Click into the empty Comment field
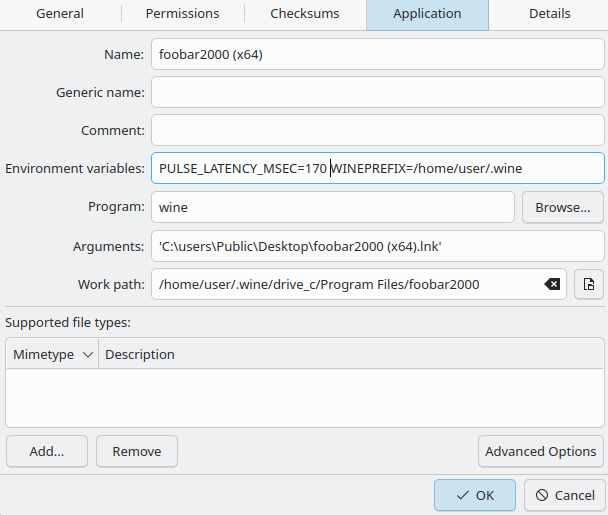Screen dimensions: 608x515 [378, 130]
